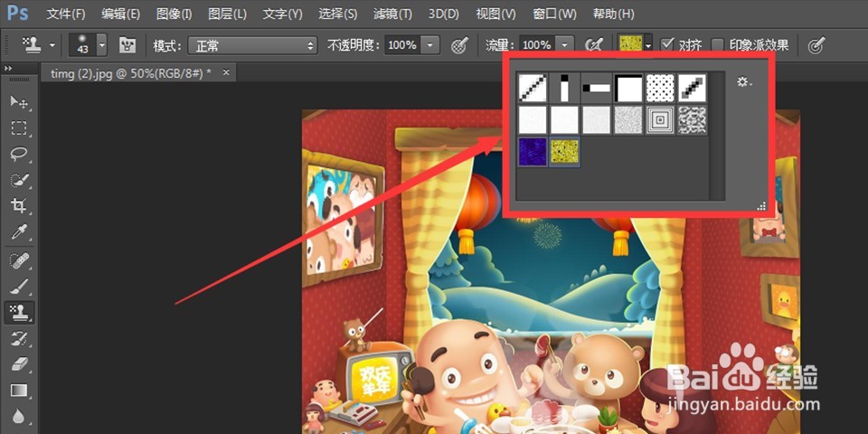Choose the diagonal line pattern thumbnail
This screenshot has width=868, height=434.
(x=533, y=88)
